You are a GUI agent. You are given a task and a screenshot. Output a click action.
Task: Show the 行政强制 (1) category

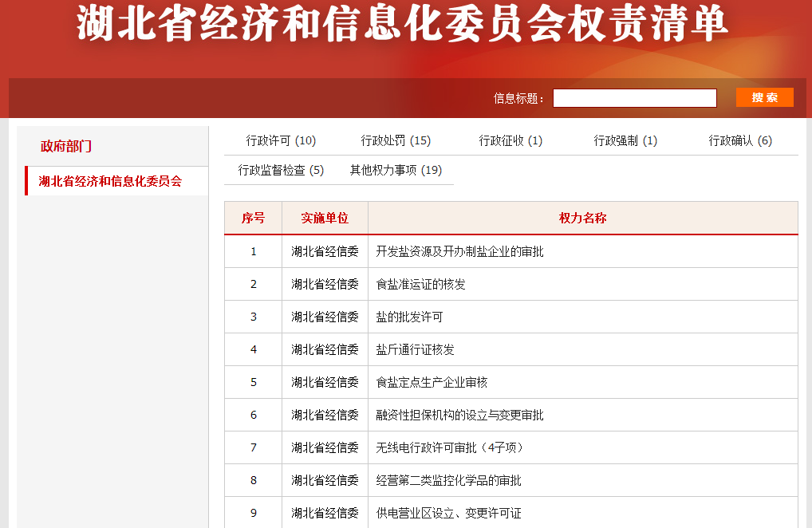tap(625, 140)
